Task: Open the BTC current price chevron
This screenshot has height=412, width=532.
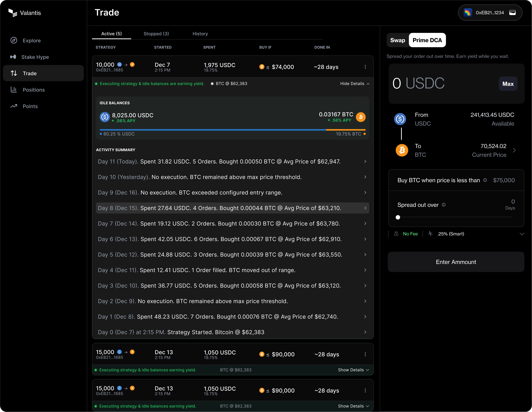Action: coord(514,150)
